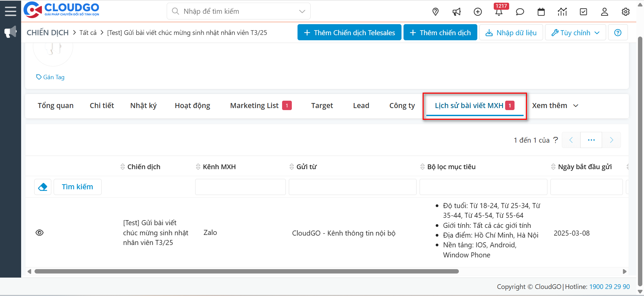The image size is (644, 296).
Task: Click the Gán Tag link
Action: (x=50, y=77)
